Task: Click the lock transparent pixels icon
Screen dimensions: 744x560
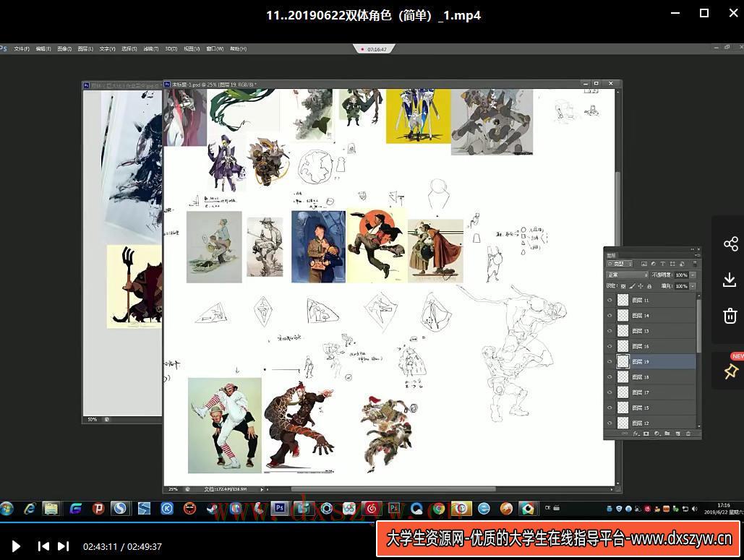Action: pos(623,286)
